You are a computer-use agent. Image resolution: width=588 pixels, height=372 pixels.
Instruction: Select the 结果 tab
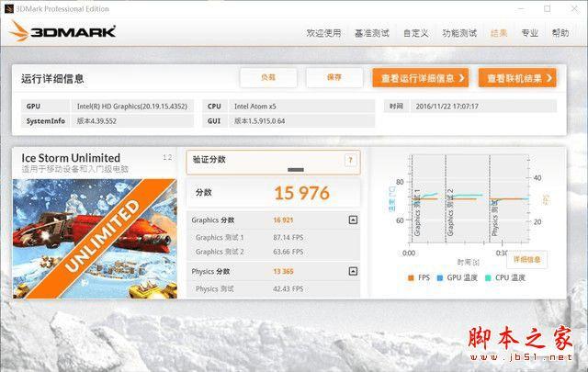click(499, 33)
